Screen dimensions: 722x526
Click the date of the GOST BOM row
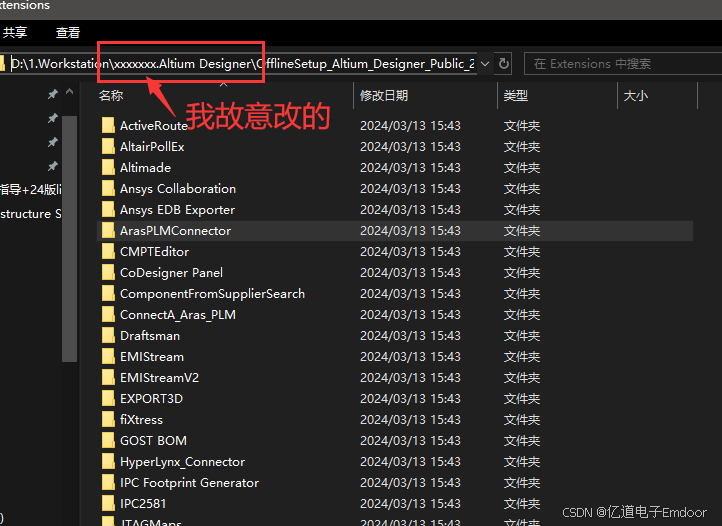[x=410, y=441]
